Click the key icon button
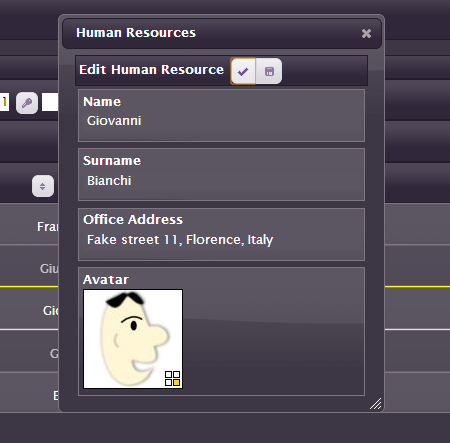 [x=27, y=103]
